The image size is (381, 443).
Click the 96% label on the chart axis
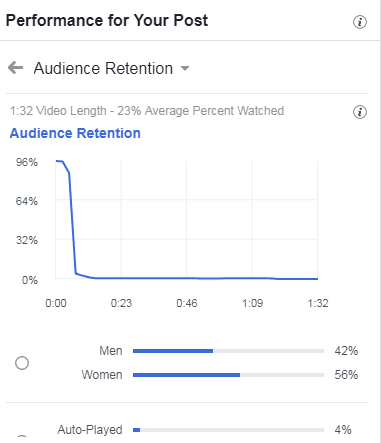(x=27, y=162)
